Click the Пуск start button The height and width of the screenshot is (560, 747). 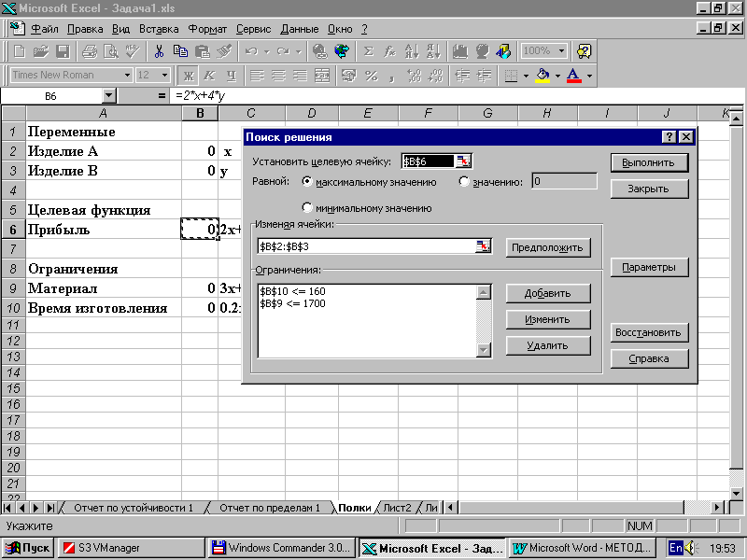point(28,548)
